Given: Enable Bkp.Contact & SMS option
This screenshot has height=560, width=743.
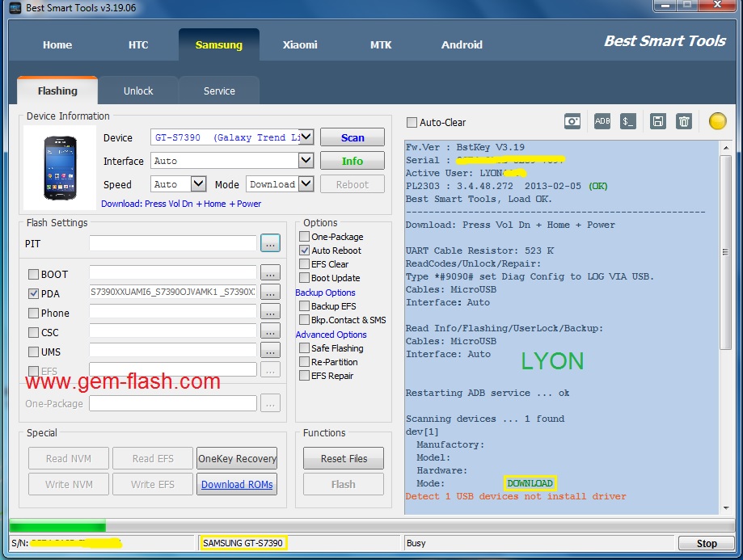Looking at the screenshot, I should (x=304, y=319).
